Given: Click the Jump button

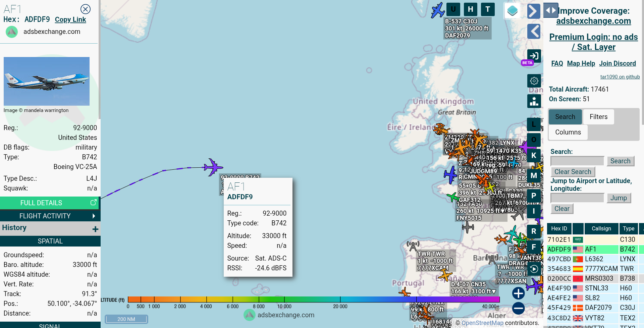Looking at the screenshot, I should pos(619,198).
